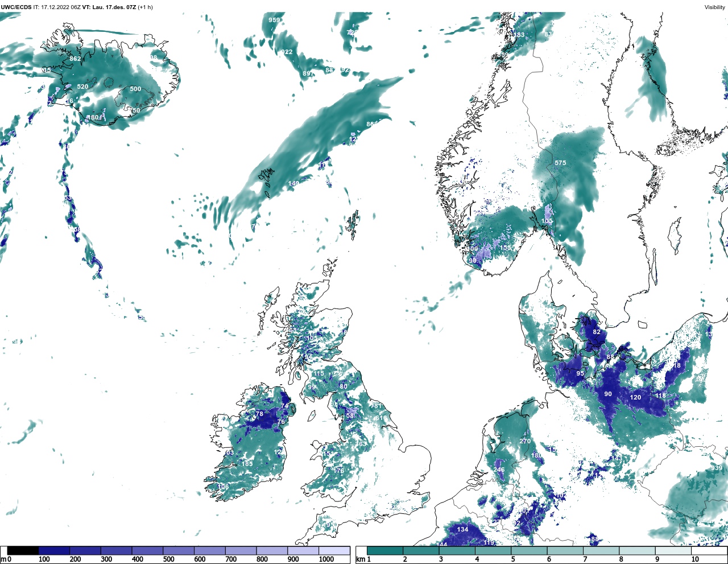Click the '520' value over western Iceland
This screenshot has height=564, width=728.
pos(82,87)
